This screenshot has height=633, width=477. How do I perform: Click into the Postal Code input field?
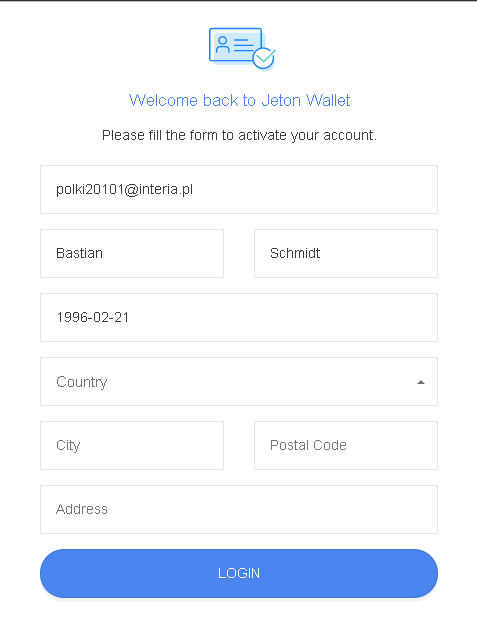pyautogui.click(x=346, y=446)
